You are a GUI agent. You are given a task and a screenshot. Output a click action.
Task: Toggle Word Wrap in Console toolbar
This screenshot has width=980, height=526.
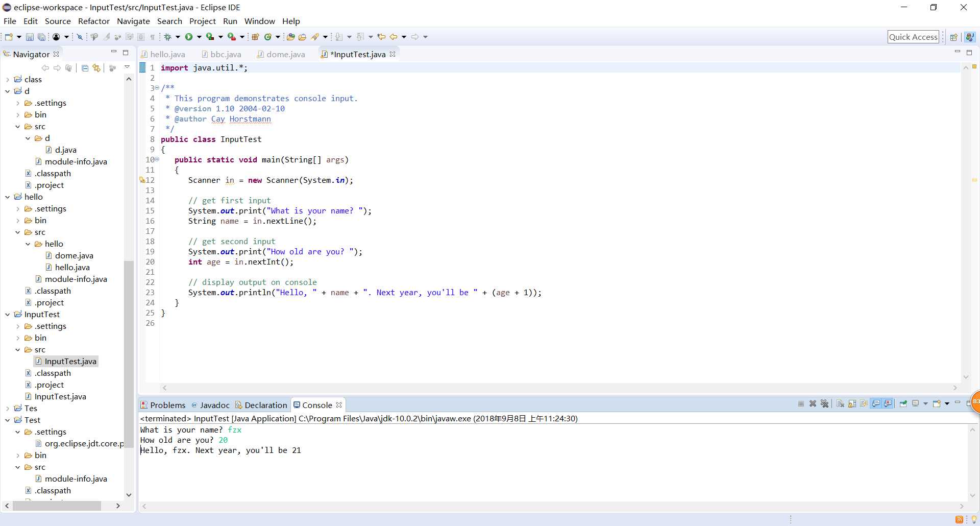[864, 404]
